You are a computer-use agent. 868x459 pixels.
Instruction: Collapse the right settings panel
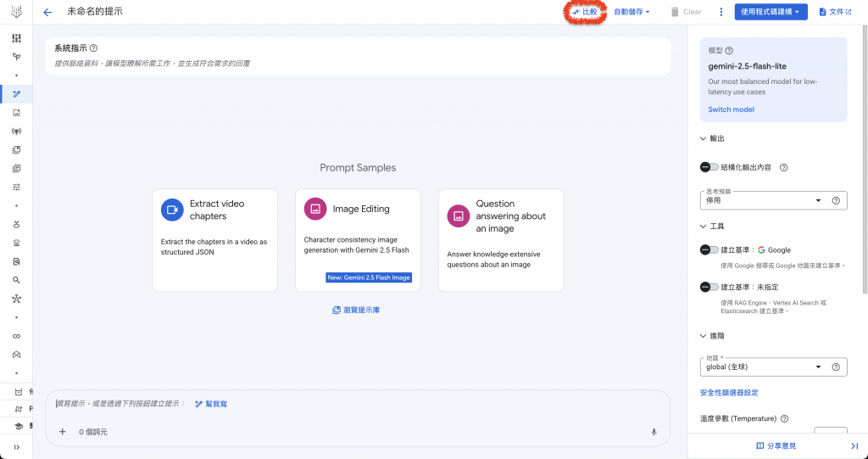[854, 445]
